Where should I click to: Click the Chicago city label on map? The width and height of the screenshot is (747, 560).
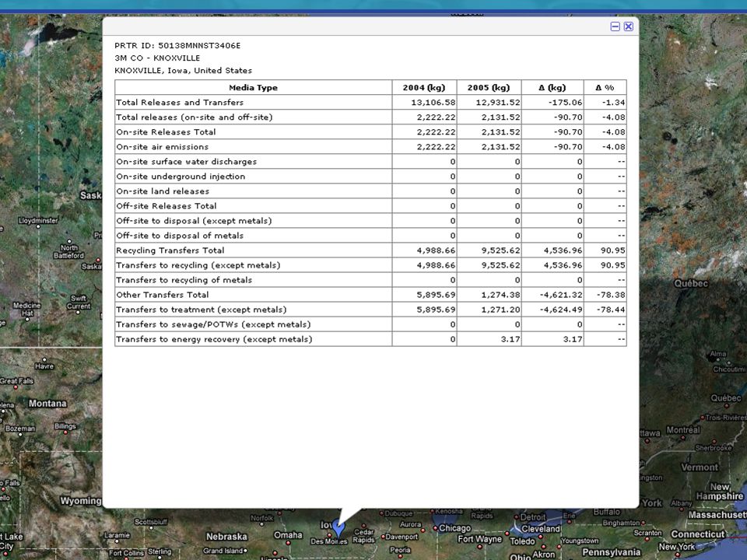point(454,528)
